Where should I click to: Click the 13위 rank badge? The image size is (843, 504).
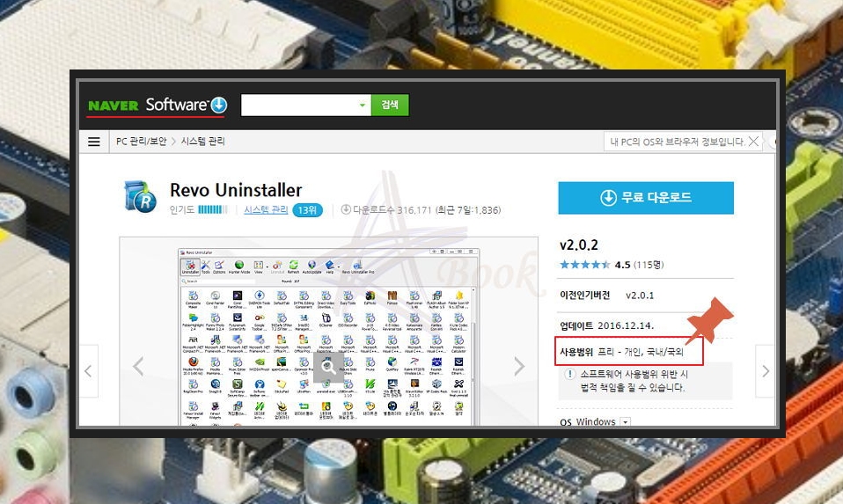coord(307,210)
